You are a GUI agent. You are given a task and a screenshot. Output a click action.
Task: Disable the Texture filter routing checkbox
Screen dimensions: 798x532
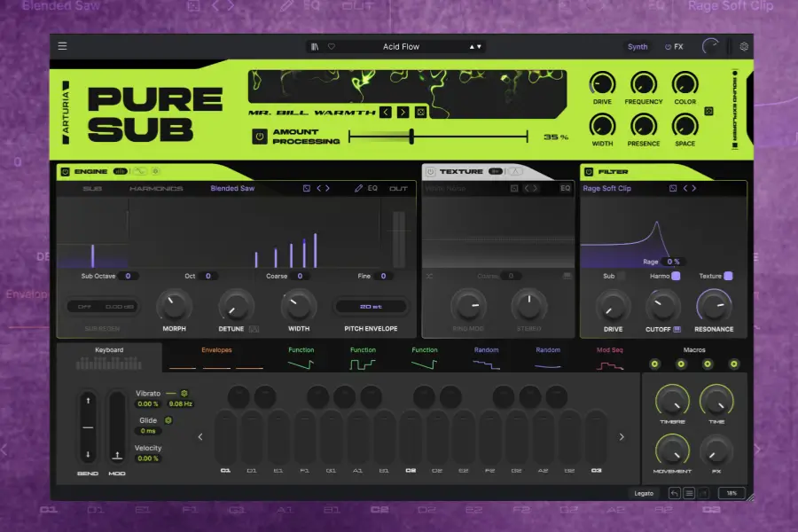tap(728, 276)
